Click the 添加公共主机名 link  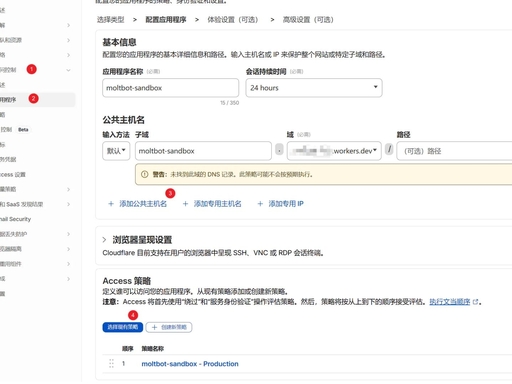(x=138, y=204)
